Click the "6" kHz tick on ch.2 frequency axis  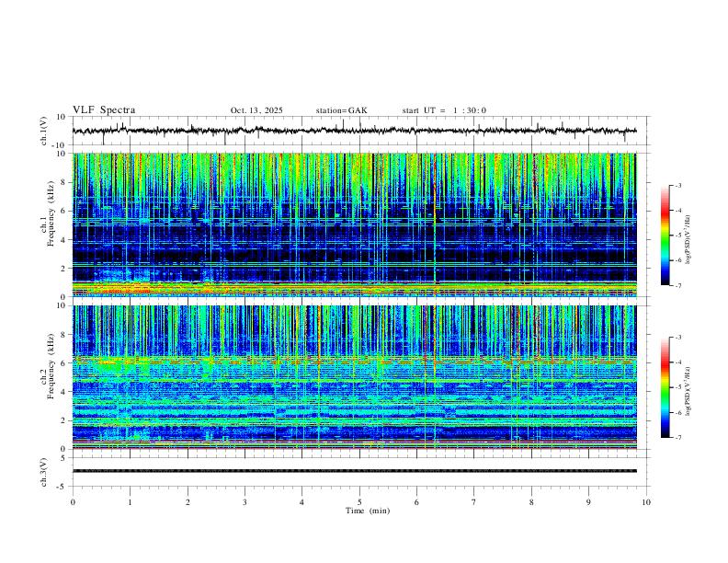coord(64,362)
